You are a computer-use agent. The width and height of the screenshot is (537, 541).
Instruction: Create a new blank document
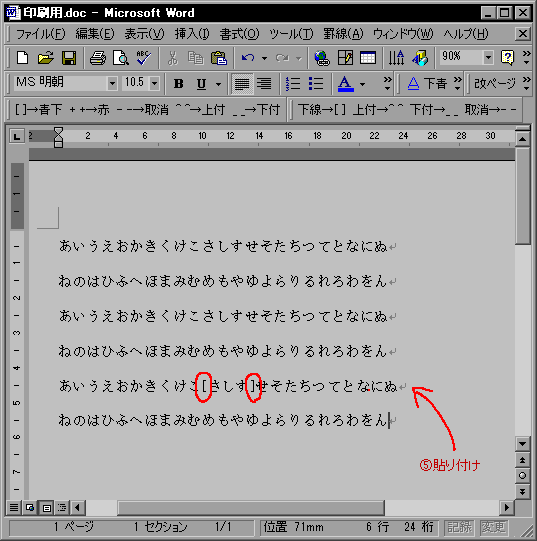pos(23,58)
